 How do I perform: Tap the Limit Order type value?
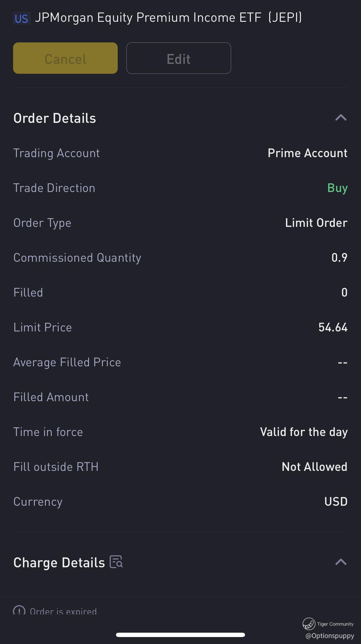[316, 223]
